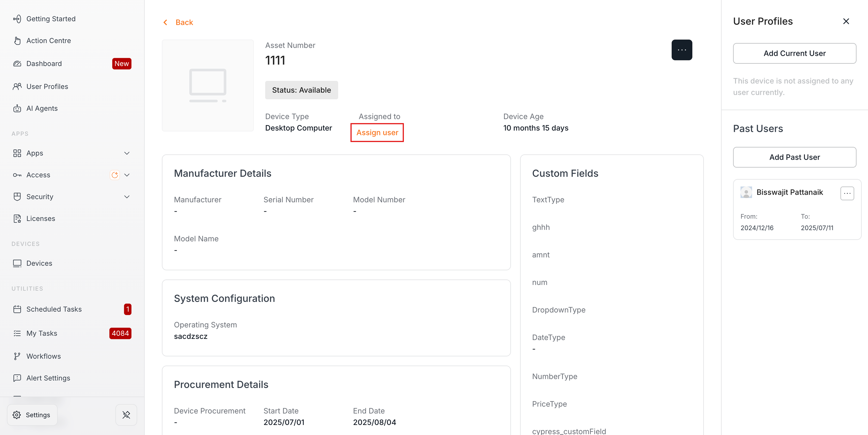Open Bisswajit Pattanaik's three-dot menu
The height and width of the screenshot is (435, 868).
[847, 193]
